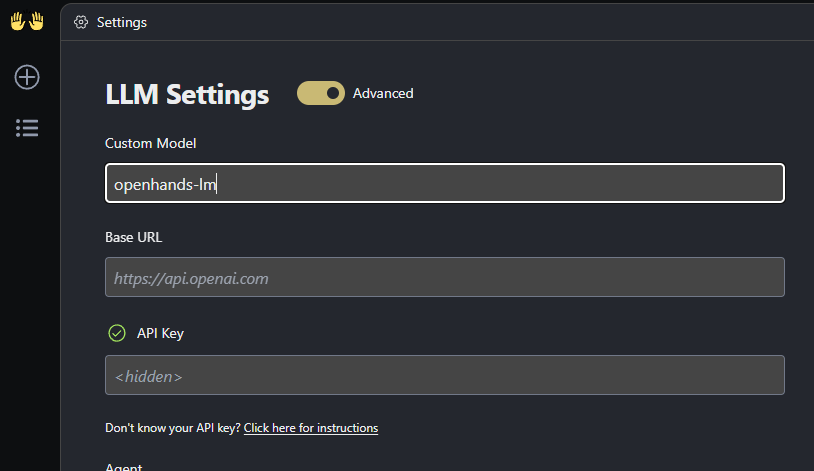Click the green checkmark next to API Key
This screenshot has width=814, height=471.
(117, 333)
